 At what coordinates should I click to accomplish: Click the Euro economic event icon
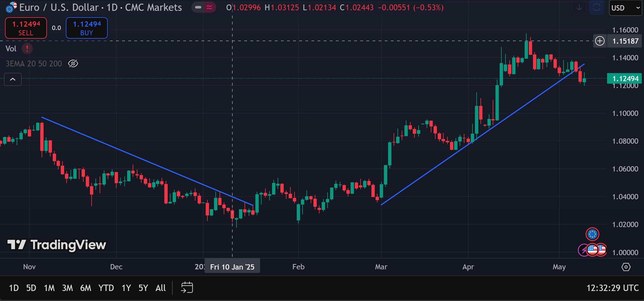click(x=592, y=234)
